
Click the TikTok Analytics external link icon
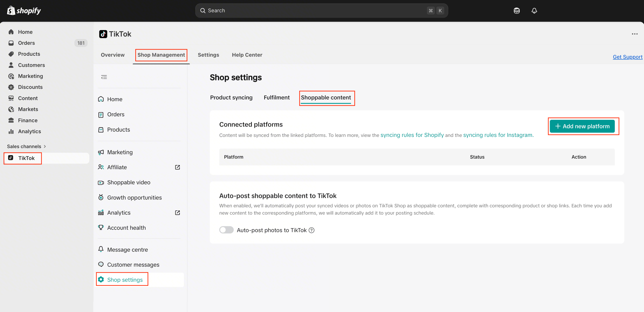(x=177, y=213)
